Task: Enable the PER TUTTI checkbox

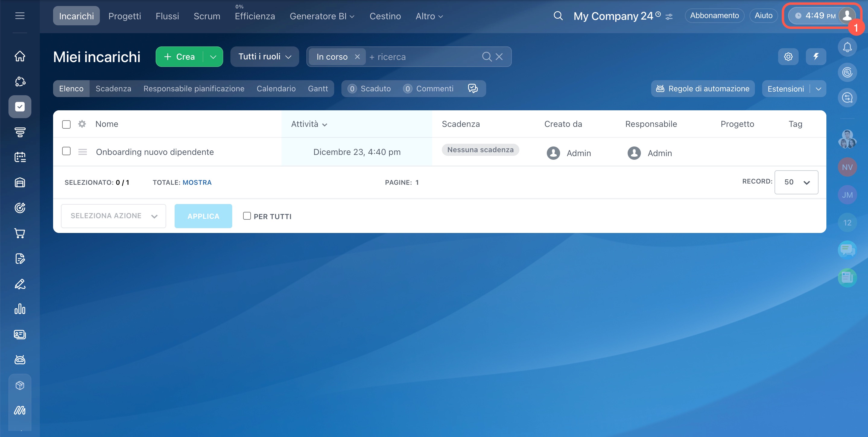Action: point(247,216)
